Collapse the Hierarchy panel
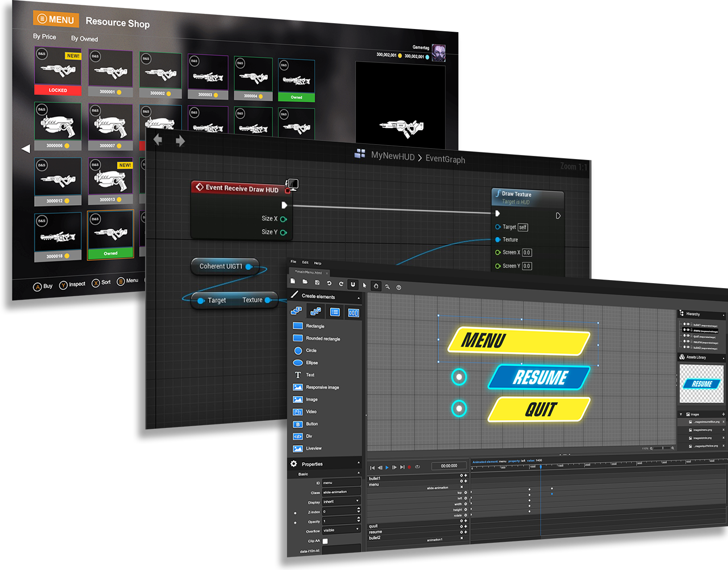Viewport: 728px width, 570px height. [x=723, y=315]
